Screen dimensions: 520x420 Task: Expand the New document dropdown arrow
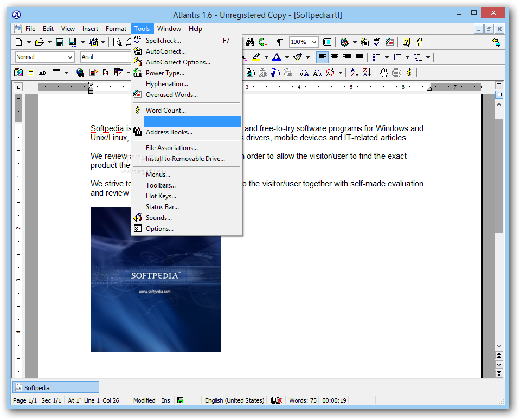(29, 42)
